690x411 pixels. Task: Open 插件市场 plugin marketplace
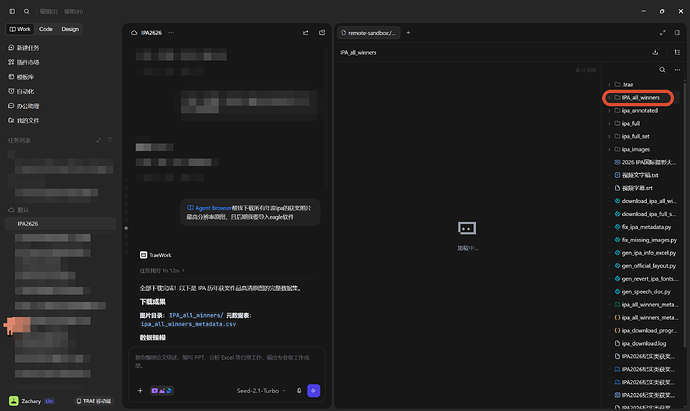[24, 62]
